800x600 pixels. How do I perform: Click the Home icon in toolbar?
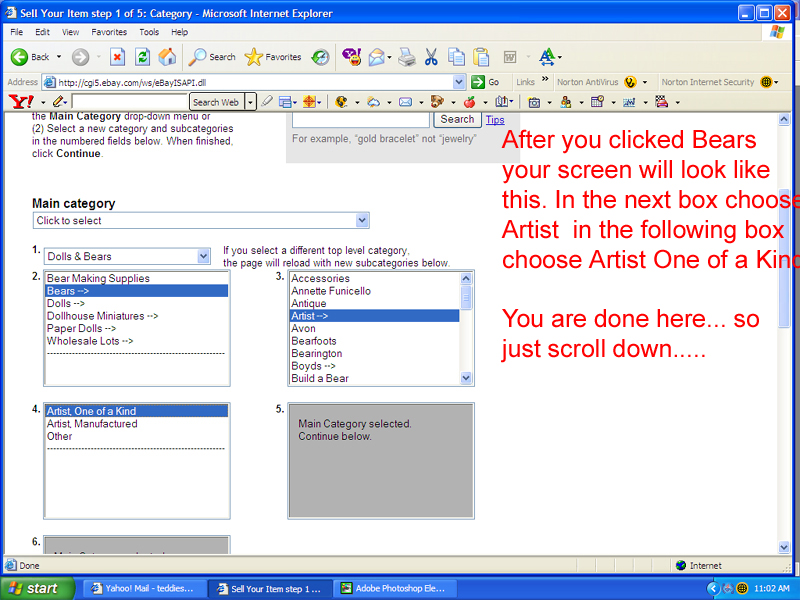167,57
